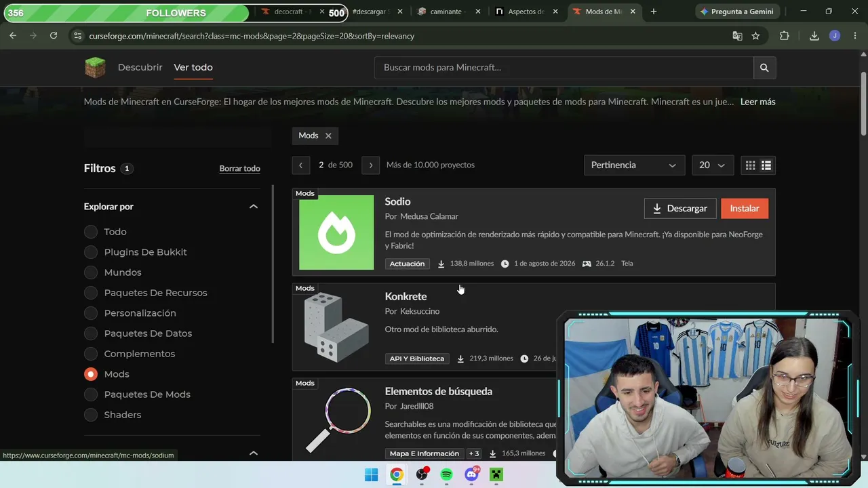Click Chrome icon in taskbar
The image size is (868, 488).
(x=397, y=474)
